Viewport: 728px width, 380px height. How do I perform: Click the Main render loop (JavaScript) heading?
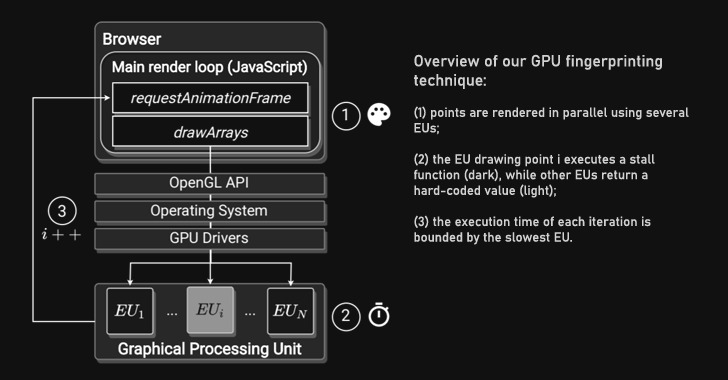pos(209,67)
